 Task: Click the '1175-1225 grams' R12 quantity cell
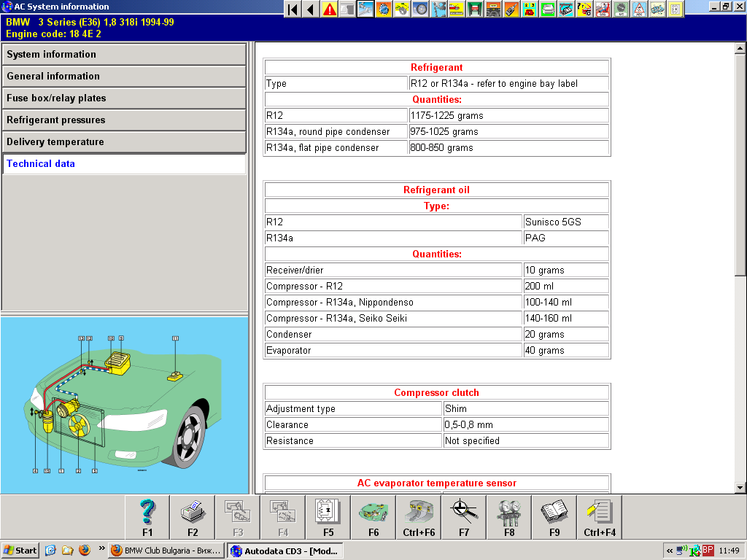(508, 116)
